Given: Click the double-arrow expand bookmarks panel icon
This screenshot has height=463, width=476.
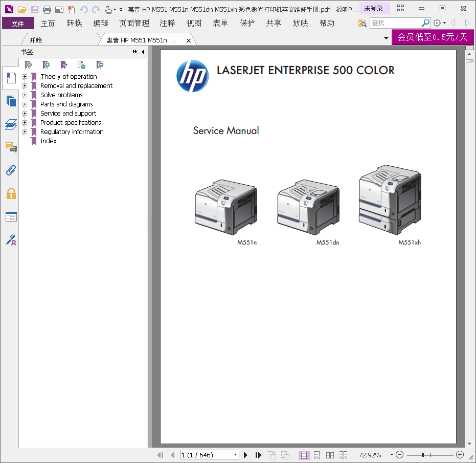Looking at the screenshot, I should pos(135,52).
